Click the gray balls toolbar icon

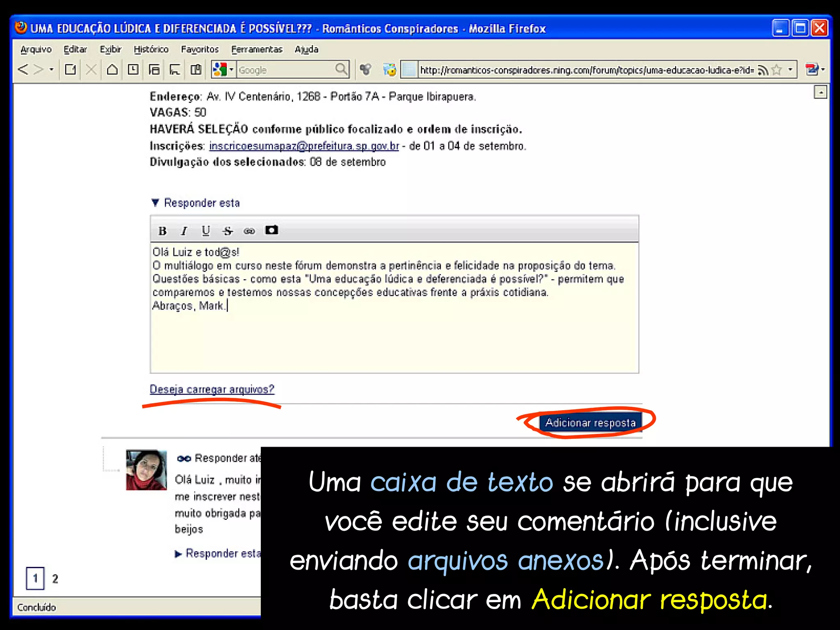point(365,70)
